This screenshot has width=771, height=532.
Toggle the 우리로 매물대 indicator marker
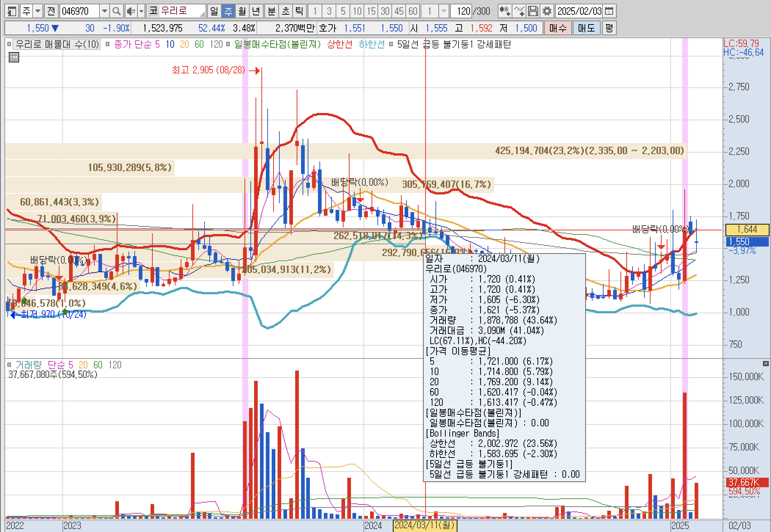click(9, 44)
